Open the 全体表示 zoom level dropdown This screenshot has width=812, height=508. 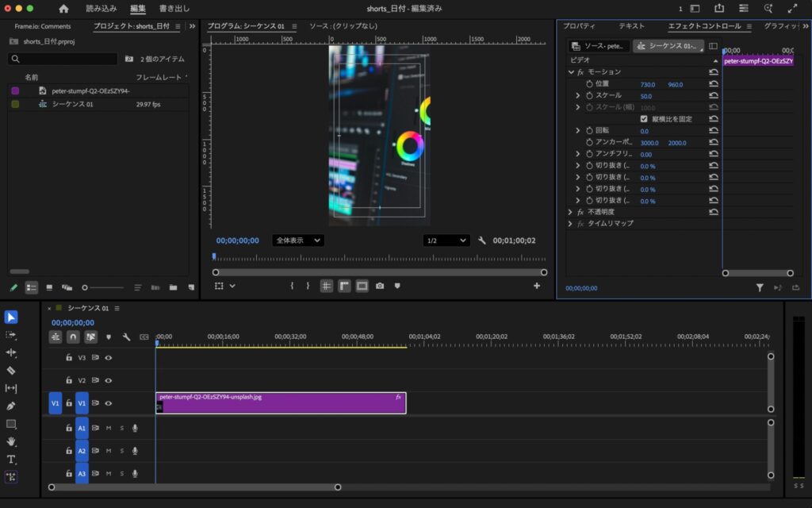click(298, 241)
